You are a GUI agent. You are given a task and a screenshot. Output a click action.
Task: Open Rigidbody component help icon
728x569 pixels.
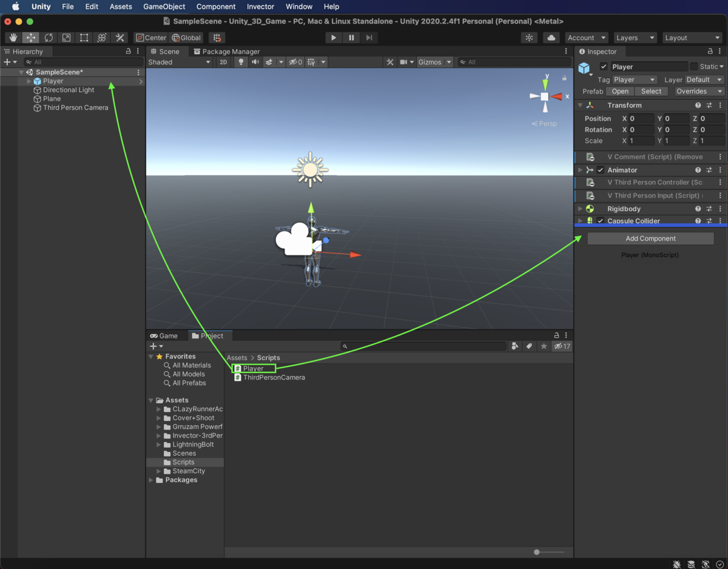[698, 209]
